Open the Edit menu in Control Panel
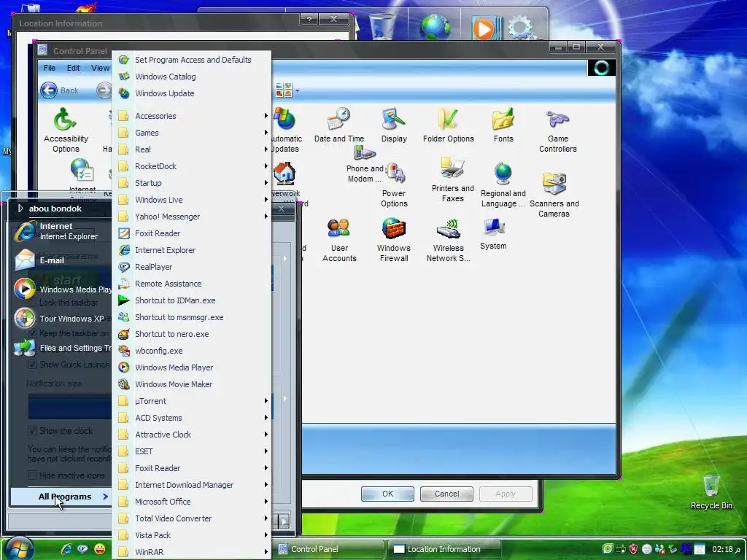The width and height of the screenshot is (747, 560). pos(73,68)
